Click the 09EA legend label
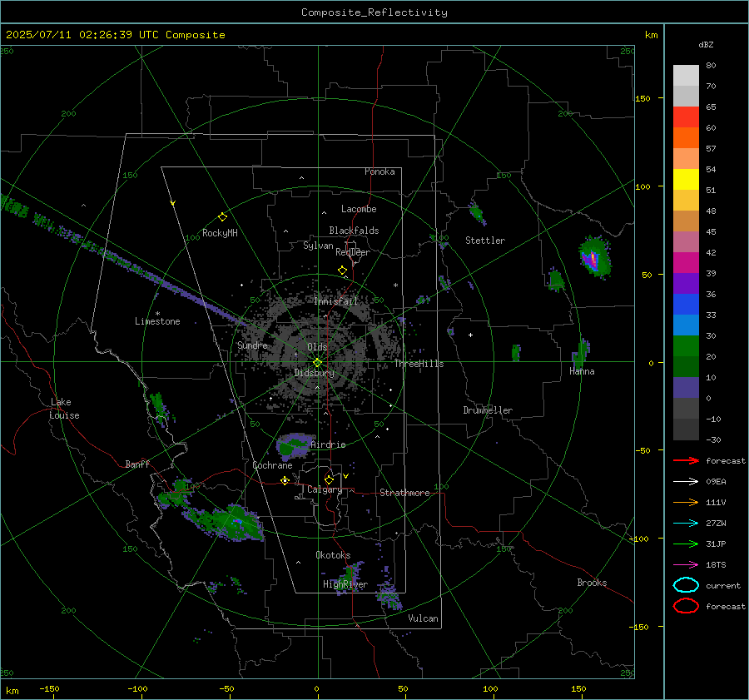This screenshot has height=700, width=749. click(716, 482)
